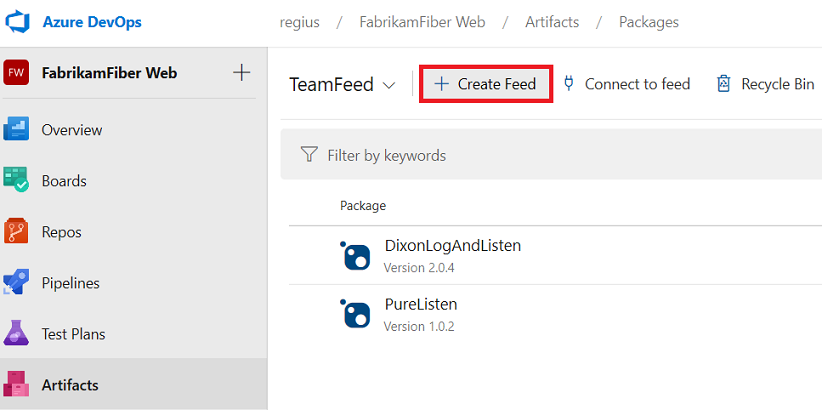
Task: Open the DixonLogAndListen package
Action: (x=452, y=246)
